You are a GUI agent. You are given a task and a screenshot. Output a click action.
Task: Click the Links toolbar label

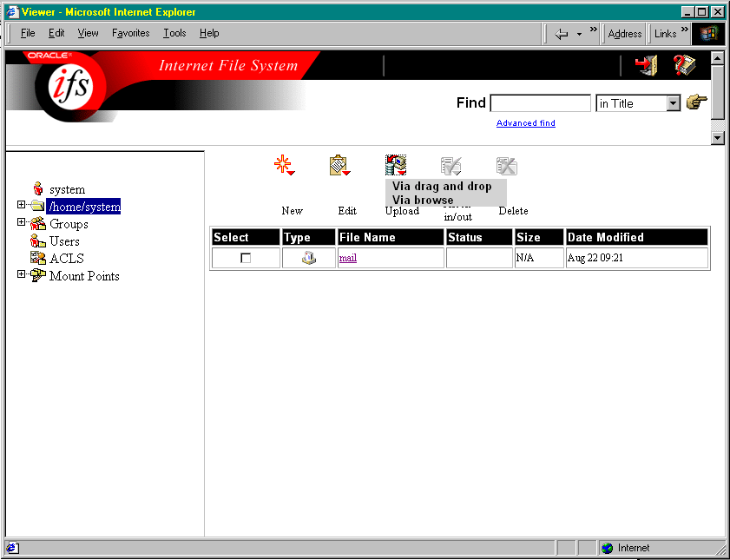[x=665, y=34]
